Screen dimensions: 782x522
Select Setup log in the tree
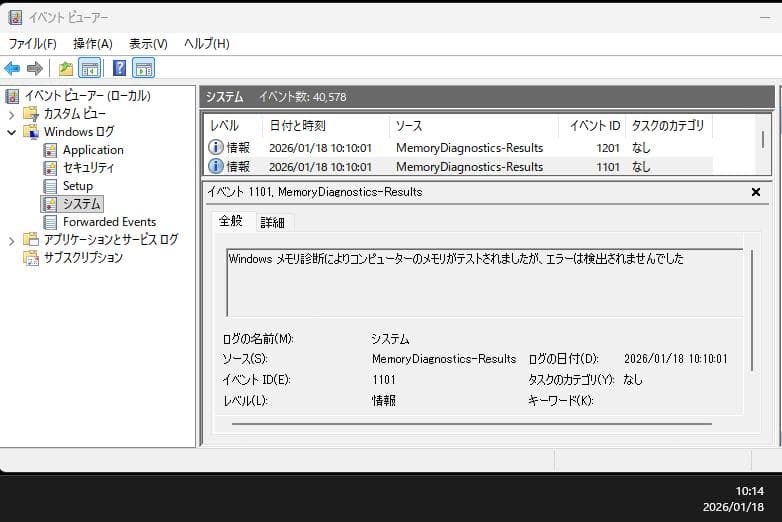pos(78,186)
